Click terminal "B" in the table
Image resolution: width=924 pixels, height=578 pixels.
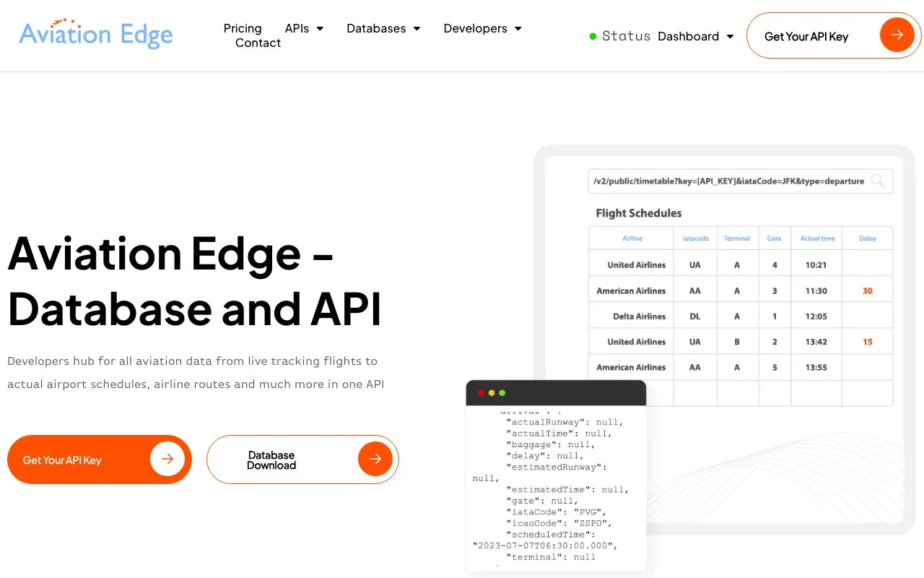pyautogui.click(x=737, y=342)
